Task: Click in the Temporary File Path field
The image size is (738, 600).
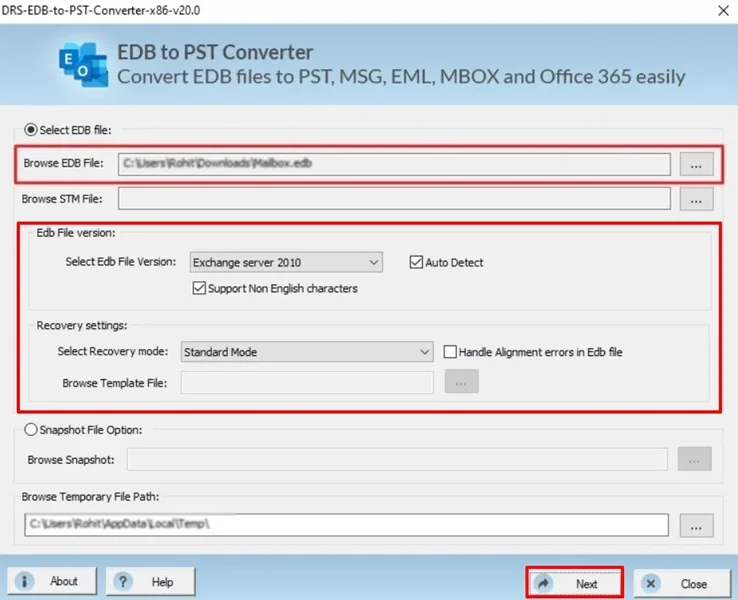Action: click(346, 525)
